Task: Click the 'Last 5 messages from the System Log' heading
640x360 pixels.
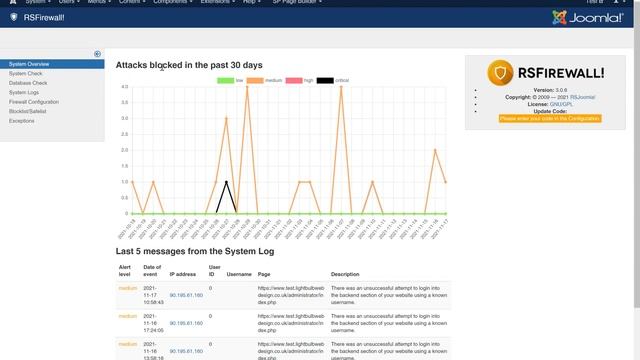Action: [x=195, y=251]
